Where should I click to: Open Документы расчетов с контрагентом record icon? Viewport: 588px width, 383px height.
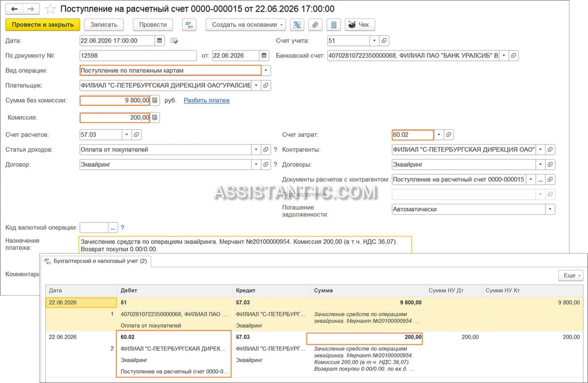click(550, 179)
